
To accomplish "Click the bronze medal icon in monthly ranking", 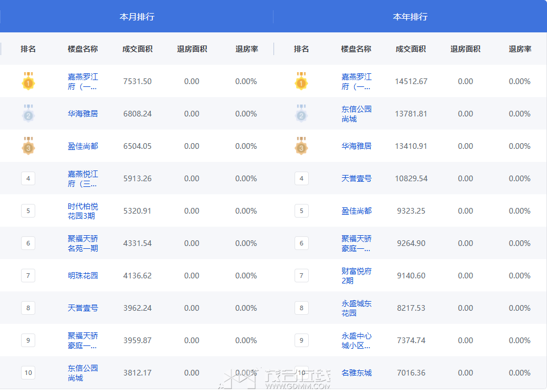I will click(x=28, y=146).
